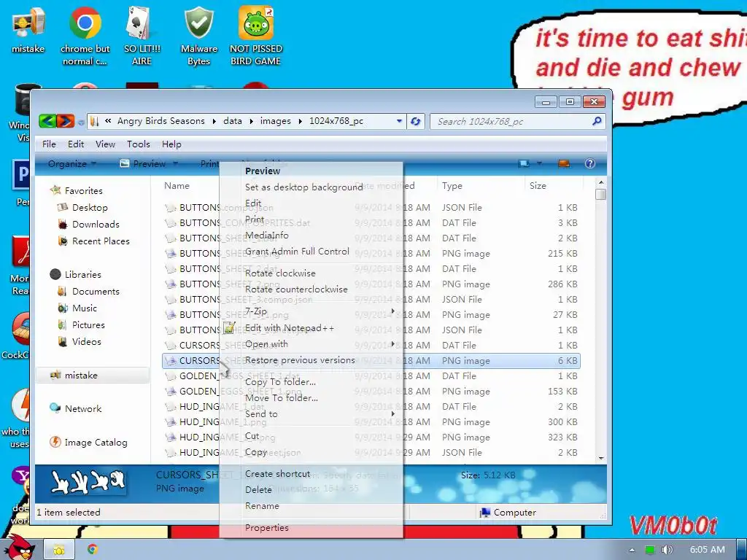Viewport: 747px width, 560px height.
Task: Expand arrow after 'images' in breadcrumb
Action: (300, 122)
